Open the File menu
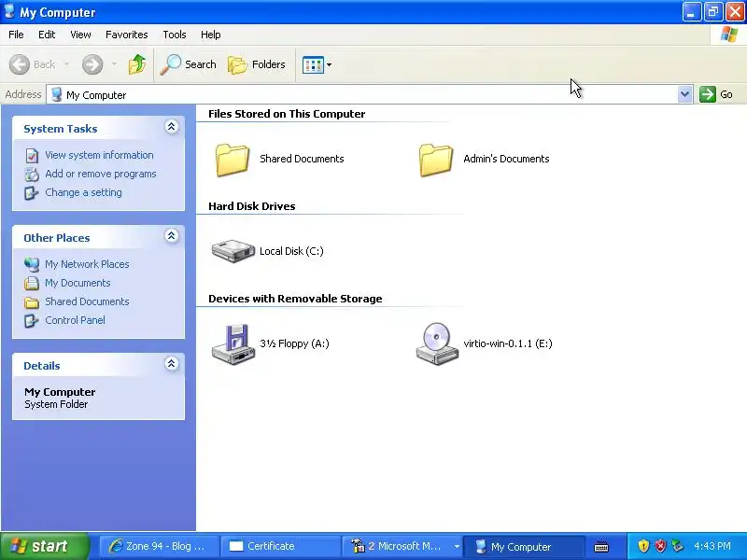The width and height of the screenshot is (747, 560). click(x=16, y=35)
